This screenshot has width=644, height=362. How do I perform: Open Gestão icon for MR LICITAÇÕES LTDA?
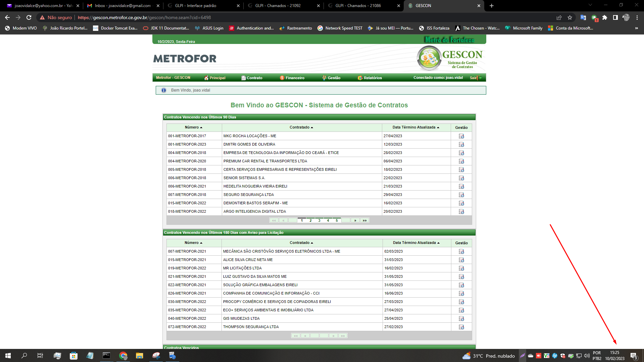pos(461,268)
